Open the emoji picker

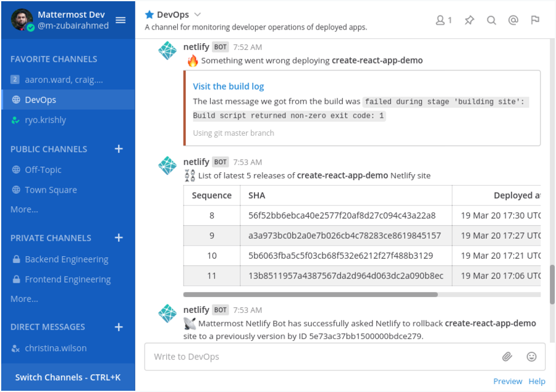(531, 357)
